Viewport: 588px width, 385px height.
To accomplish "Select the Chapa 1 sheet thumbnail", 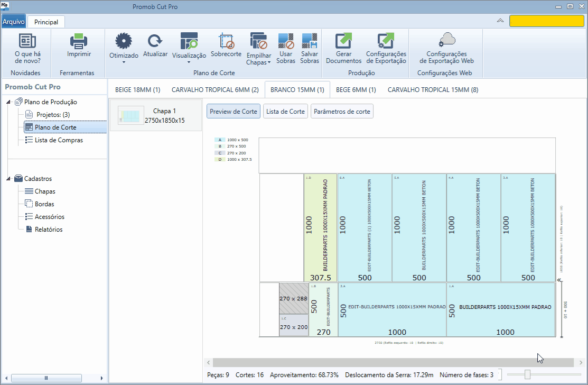I will click(156, 115).
